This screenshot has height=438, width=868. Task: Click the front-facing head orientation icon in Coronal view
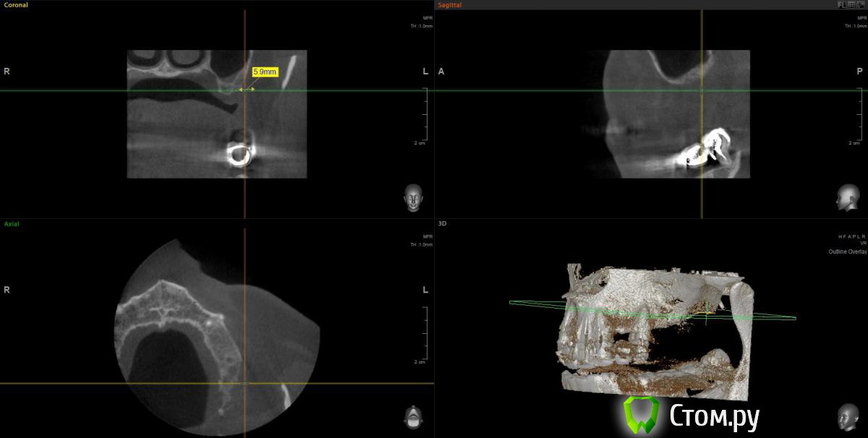tap(413, 197)
